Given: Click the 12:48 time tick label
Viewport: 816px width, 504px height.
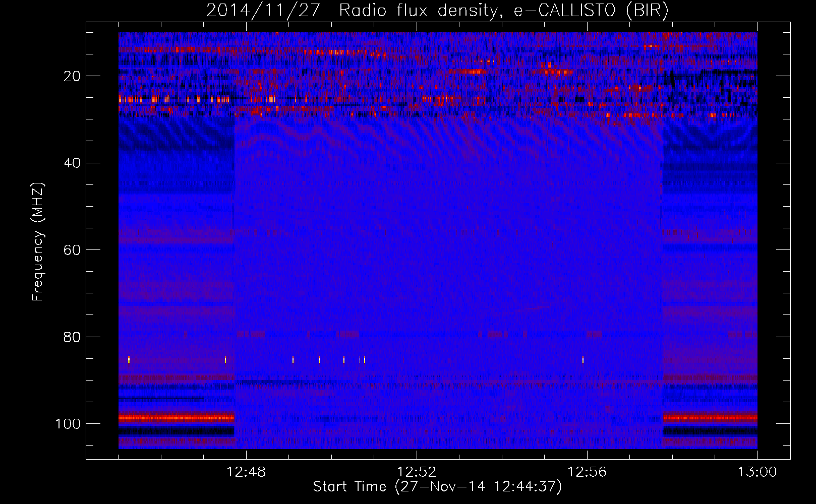Looking at the screenshot, I should point(246,472).
